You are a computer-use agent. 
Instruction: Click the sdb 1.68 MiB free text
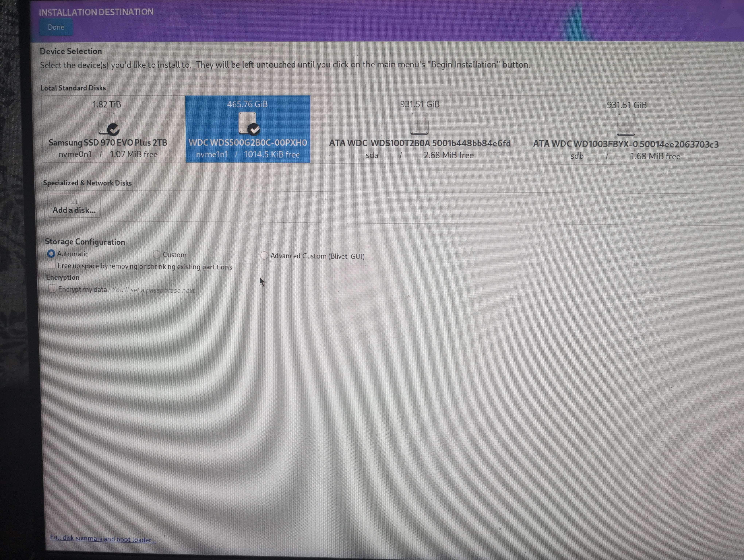(655, 156)
